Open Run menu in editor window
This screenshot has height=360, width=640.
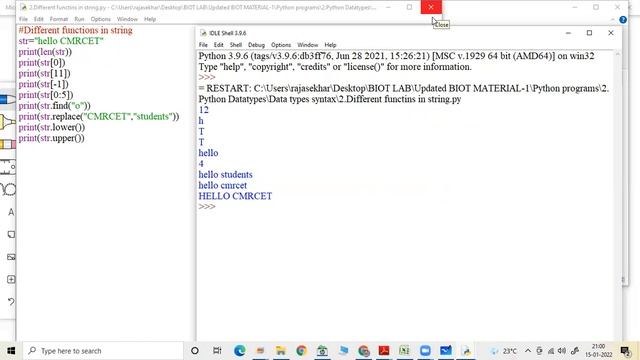79,19
